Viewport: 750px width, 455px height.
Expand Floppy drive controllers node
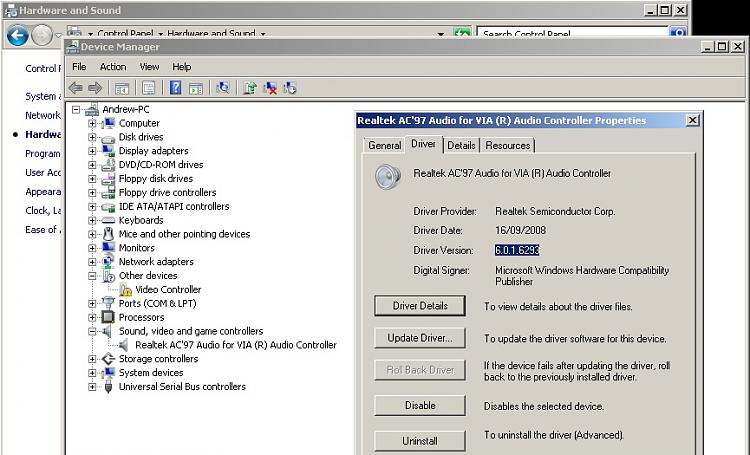92,193
